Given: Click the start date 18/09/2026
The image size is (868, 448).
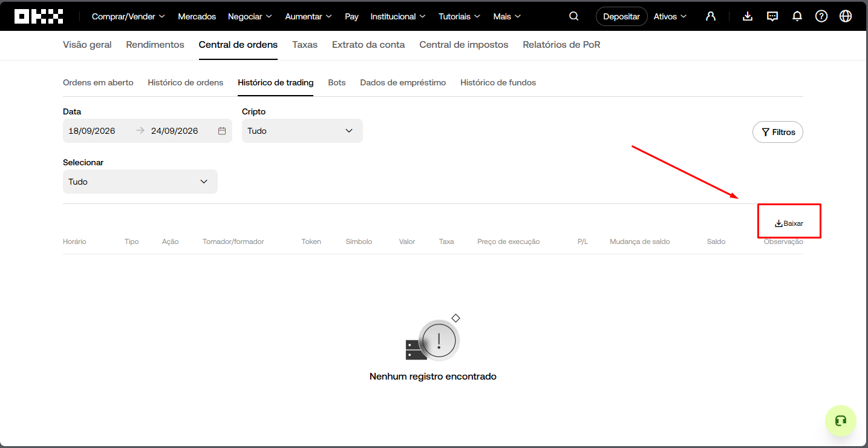Looking at the screenshot, I should pos(92,131).
